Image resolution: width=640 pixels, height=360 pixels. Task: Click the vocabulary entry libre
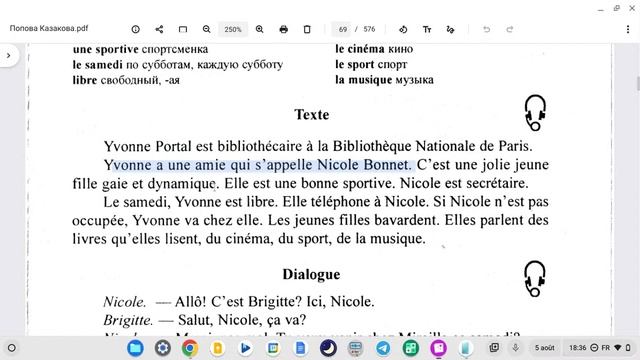click(126, 80)
